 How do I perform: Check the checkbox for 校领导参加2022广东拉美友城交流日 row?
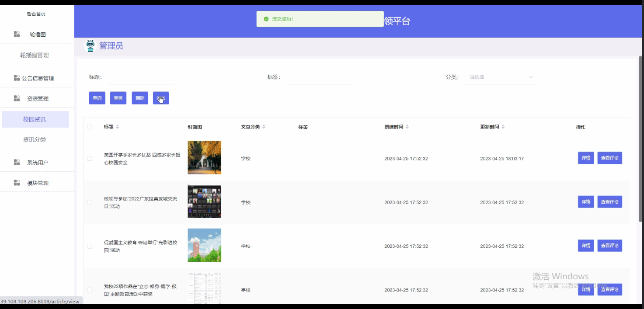(89, 202)
